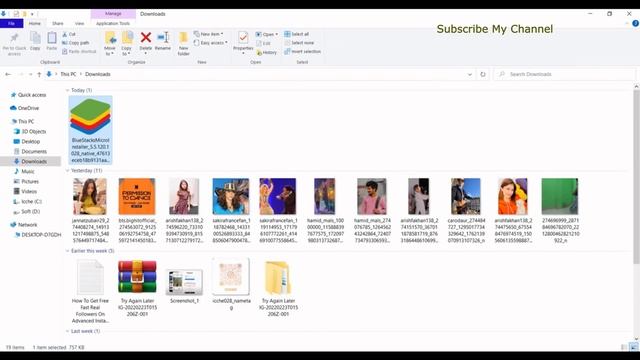Screen dimensions: 640x360
Task: Switch to the Home tab
Action: [x=35, y=24]
